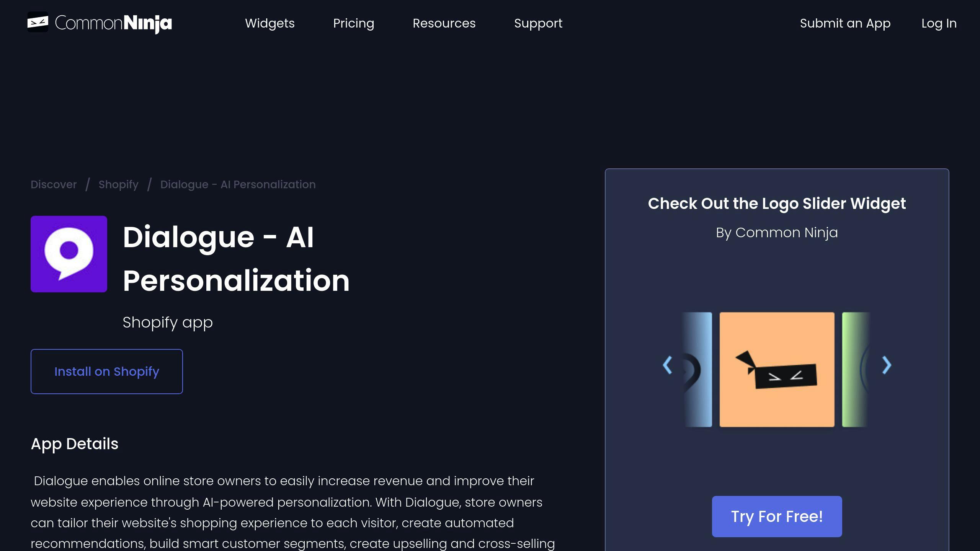Select the Pricing menu item
This screenshot has height=551, width=980.
[x=353, y=23]
